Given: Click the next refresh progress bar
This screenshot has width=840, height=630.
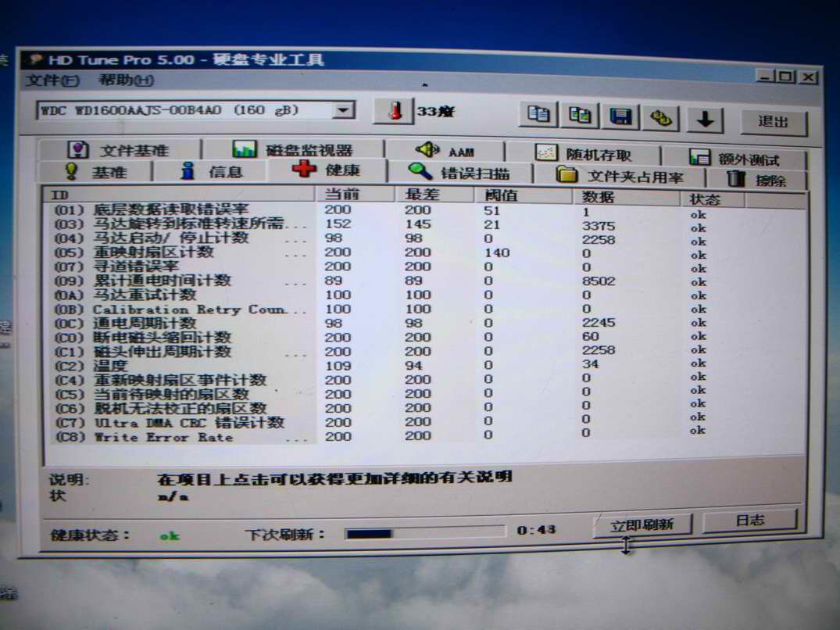Looking at the screenshot, I should pyautogui.click(x=425, y=533).
